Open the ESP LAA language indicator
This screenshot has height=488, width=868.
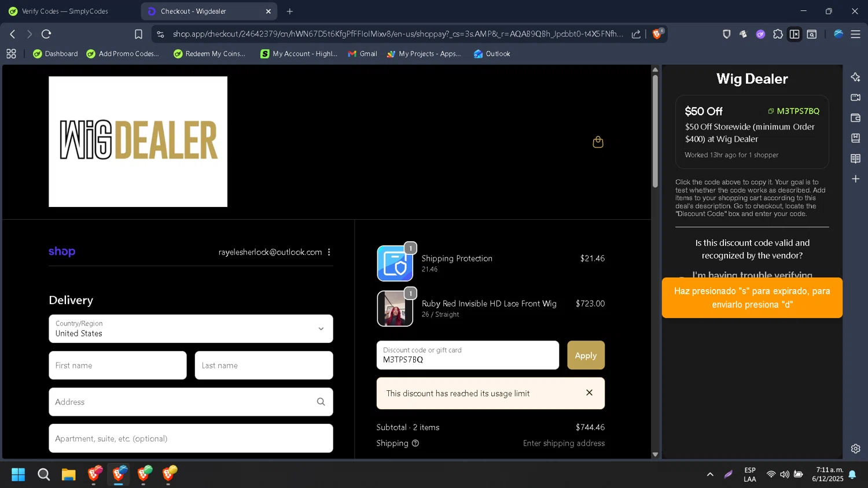tap(750, 475)
